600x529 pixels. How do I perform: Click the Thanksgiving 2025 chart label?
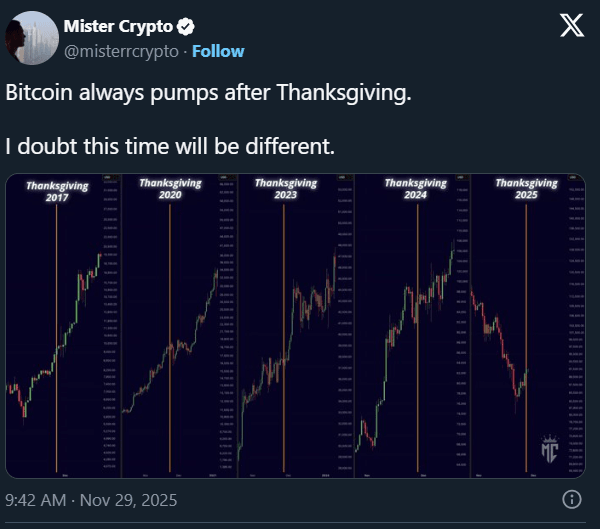tap(526, 189)
